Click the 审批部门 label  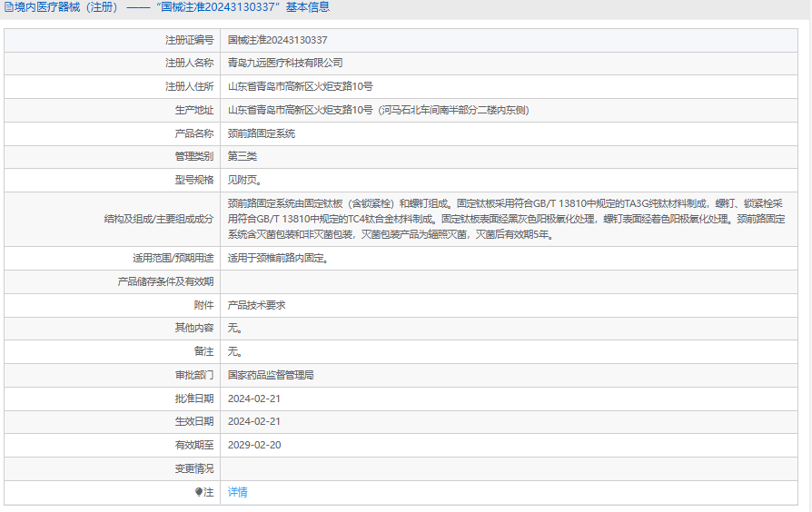(194, 375)
